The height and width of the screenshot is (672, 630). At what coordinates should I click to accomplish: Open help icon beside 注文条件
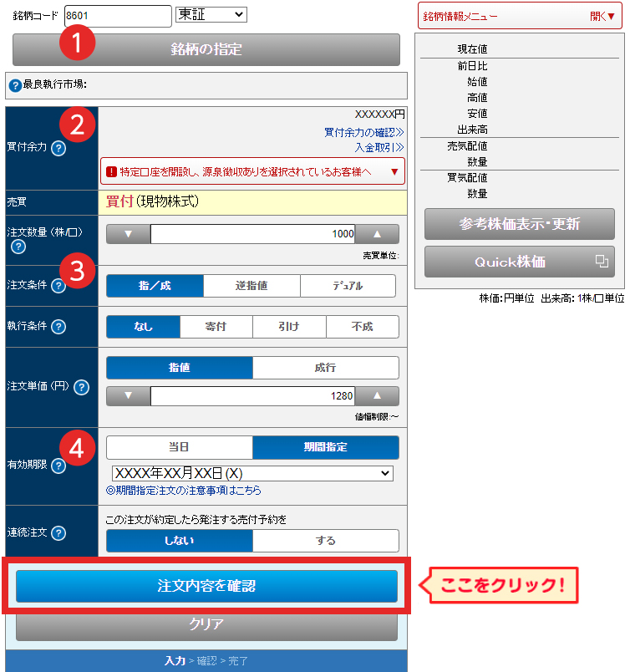[x=58, y=285]
